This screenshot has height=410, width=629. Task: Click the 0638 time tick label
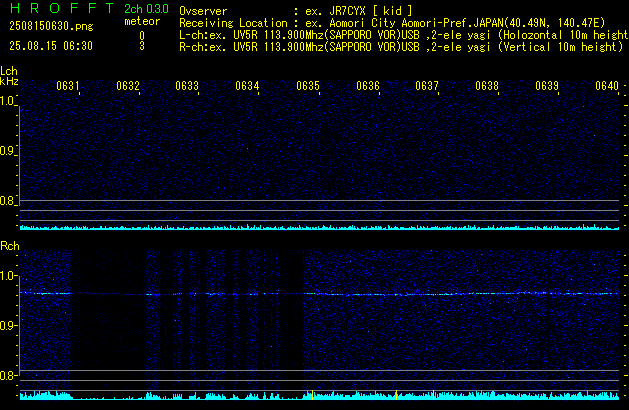coord(487,86)
